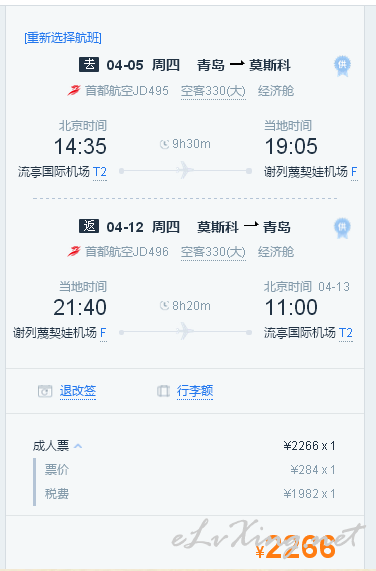376x571 pixels.
Task: Click the F terminal link at departure 21:40
Action: coord(103,332)
